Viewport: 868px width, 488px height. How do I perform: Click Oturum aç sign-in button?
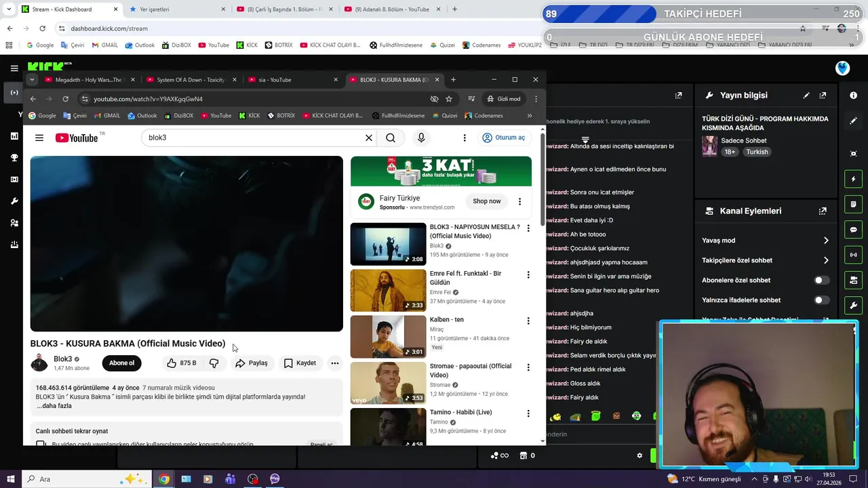point(503,138)
